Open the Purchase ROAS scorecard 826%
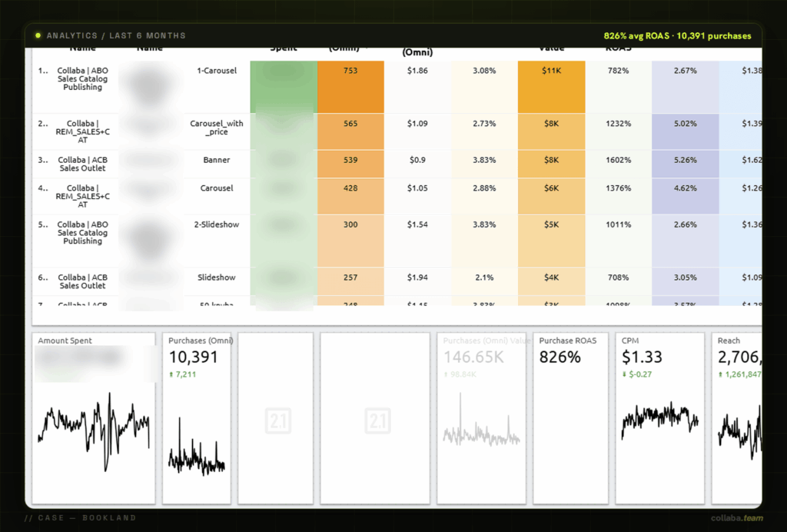Image resolution: width=787 pixels, height=532 pixels. [x=571, y=418]
